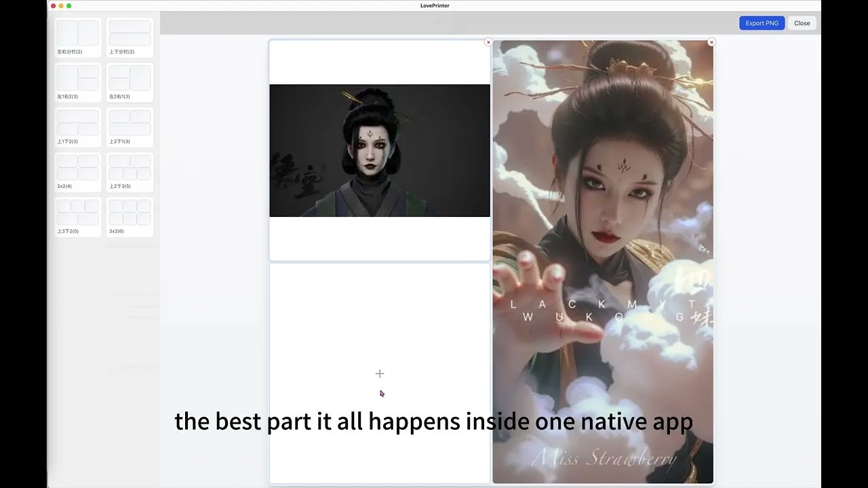Pick the 上1下2(3) layout template
The image size is (868, 488).
[x=78, y=127]
